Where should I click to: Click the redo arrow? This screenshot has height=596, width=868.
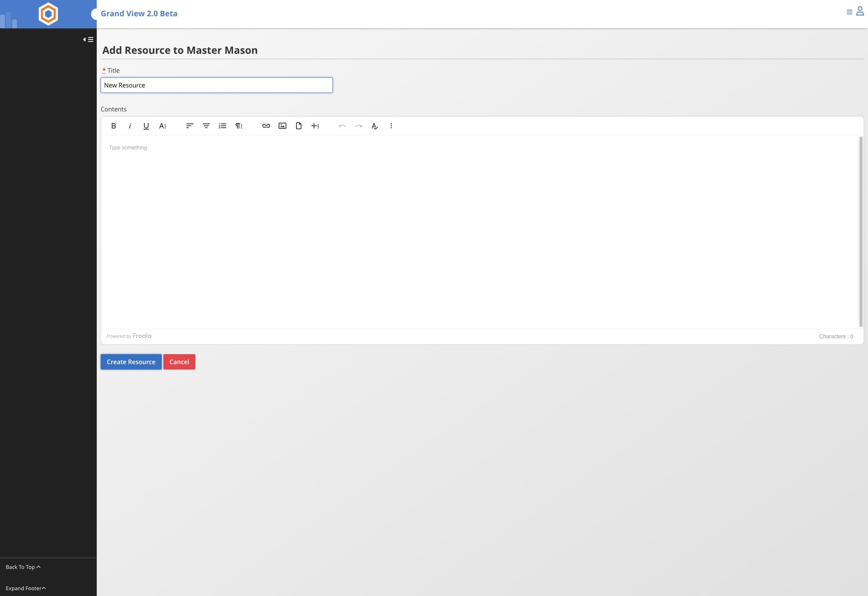tap(358, 126)
